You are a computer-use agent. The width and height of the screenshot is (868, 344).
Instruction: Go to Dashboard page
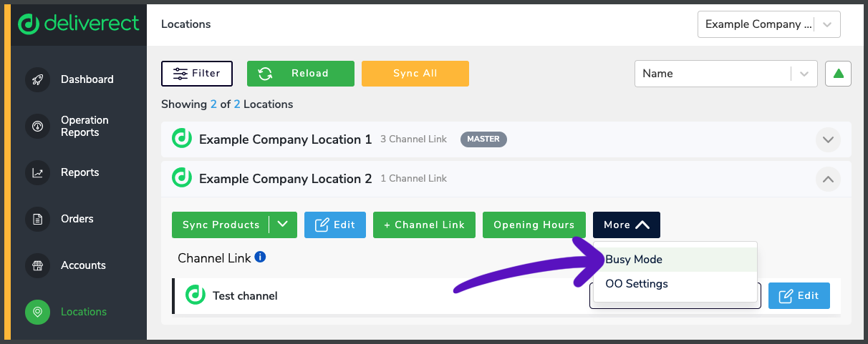pos(87,79)
